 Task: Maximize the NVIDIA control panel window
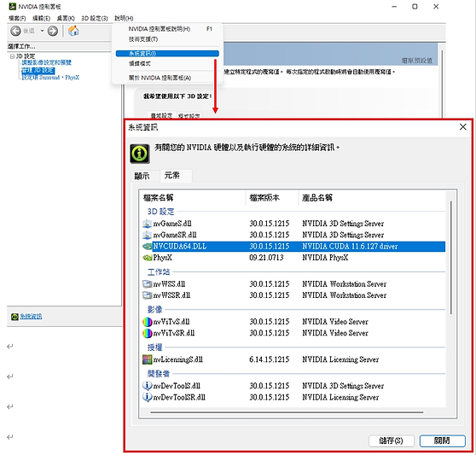pos(415,6)
